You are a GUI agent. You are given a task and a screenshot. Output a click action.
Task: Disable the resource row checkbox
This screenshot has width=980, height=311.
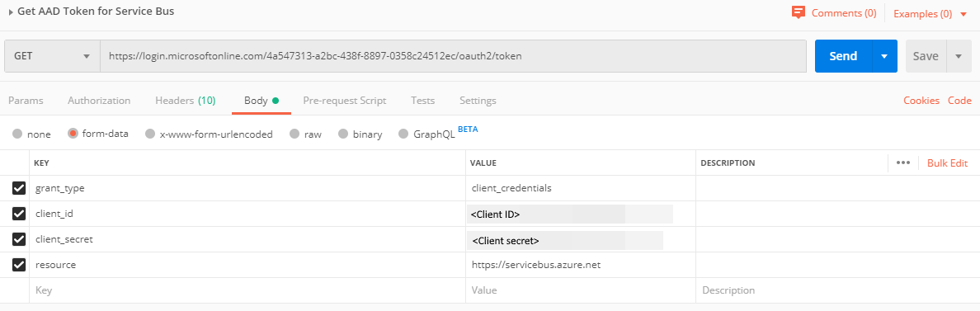point(19,265)
